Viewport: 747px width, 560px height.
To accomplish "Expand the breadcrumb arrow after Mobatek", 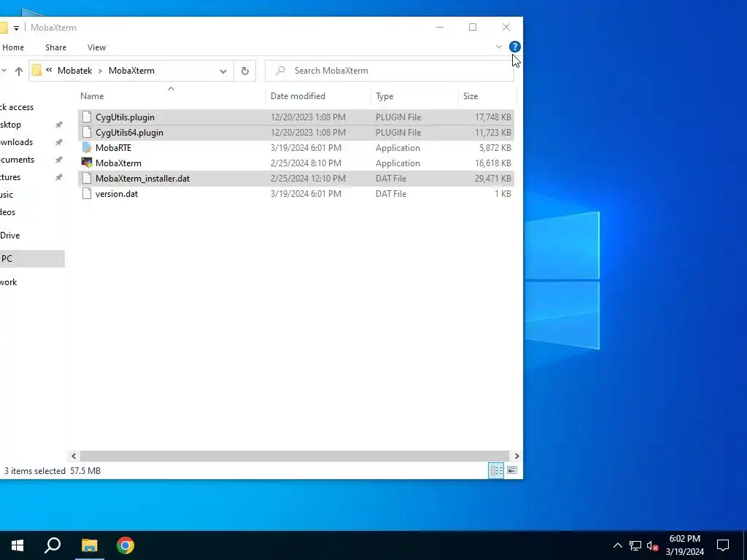I will [x=101, y=71].
